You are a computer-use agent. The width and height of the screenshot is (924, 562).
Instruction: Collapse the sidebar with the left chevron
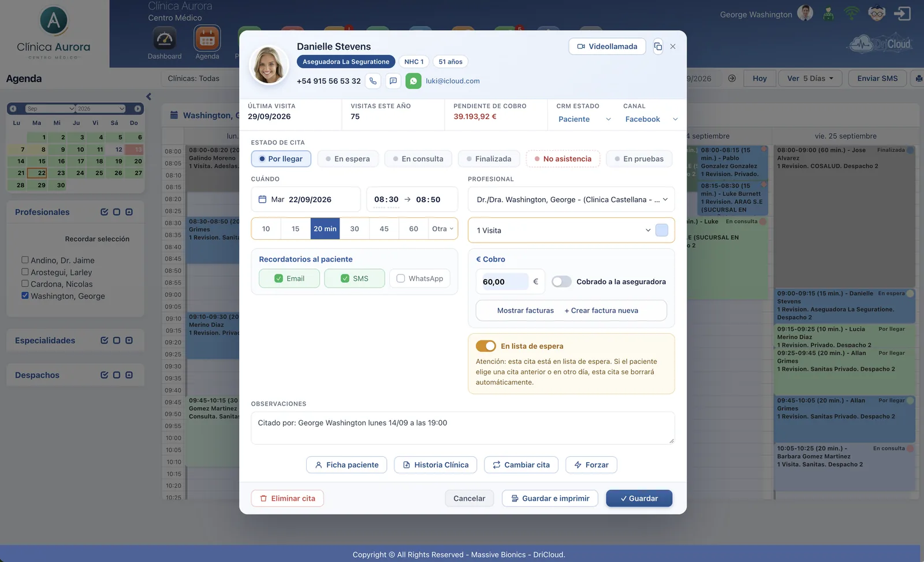click(x=148, y=96)
